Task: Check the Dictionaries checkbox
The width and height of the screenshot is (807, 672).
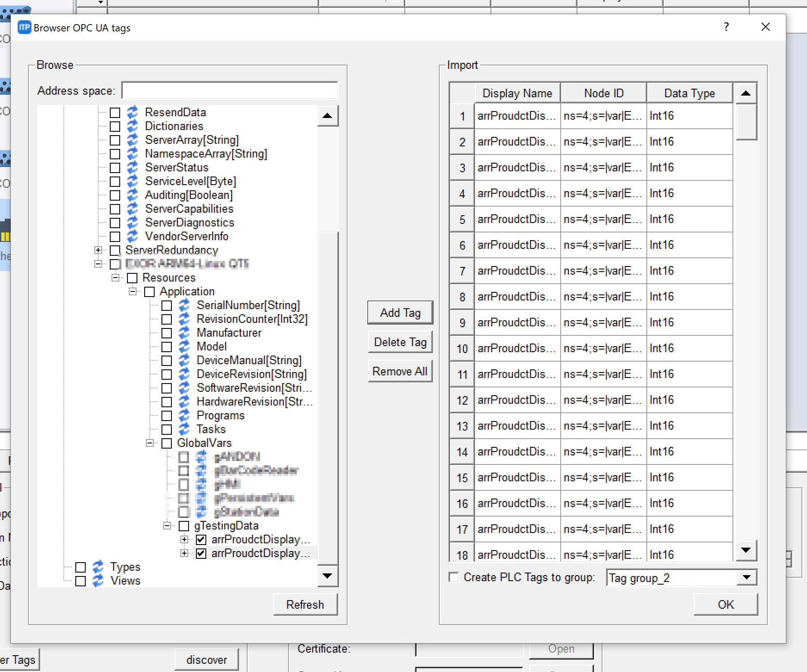Action: point(115,127)
